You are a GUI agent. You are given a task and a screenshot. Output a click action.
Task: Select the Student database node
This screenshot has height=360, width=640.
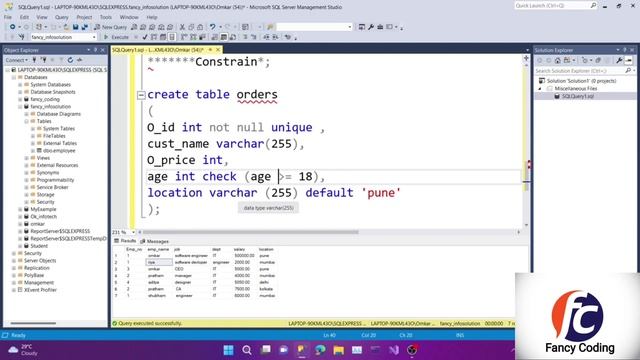(x=39, y=246)
